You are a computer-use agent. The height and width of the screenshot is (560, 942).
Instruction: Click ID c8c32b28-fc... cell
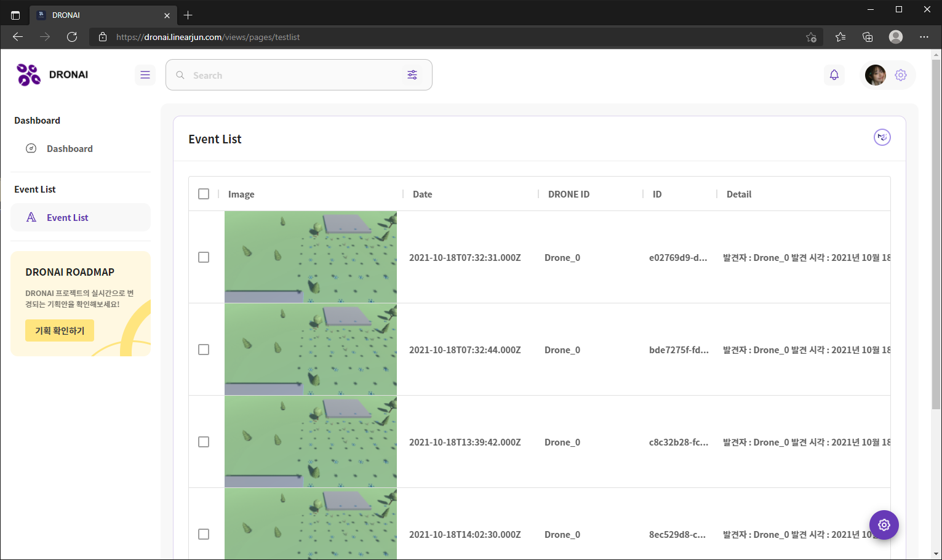click(679, 442)
